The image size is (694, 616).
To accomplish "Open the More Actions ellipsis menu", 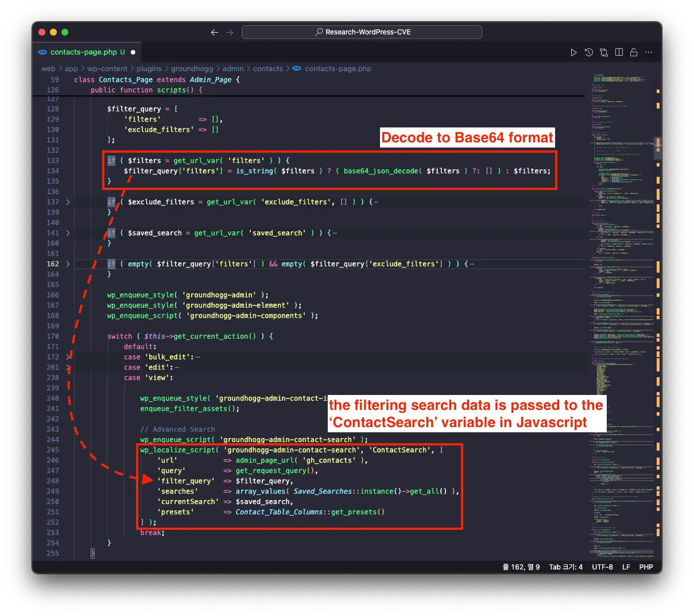I will click(x=649, y=52).
